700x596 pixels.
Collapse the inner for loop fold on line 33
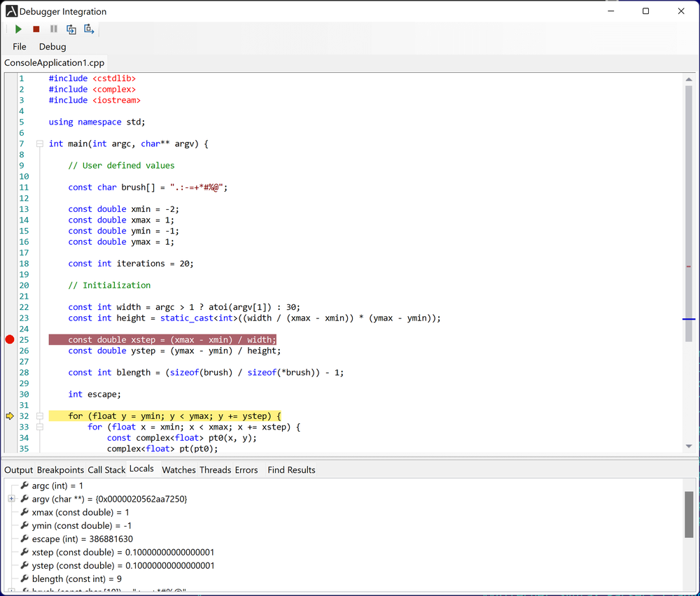pos(40,427)
